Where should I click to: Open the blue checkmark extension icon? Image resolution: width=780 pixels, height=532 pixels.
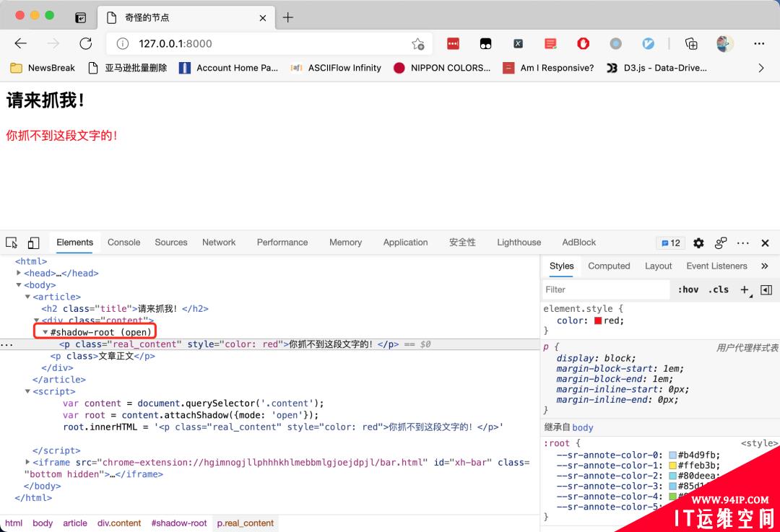(x=648, y=44)
